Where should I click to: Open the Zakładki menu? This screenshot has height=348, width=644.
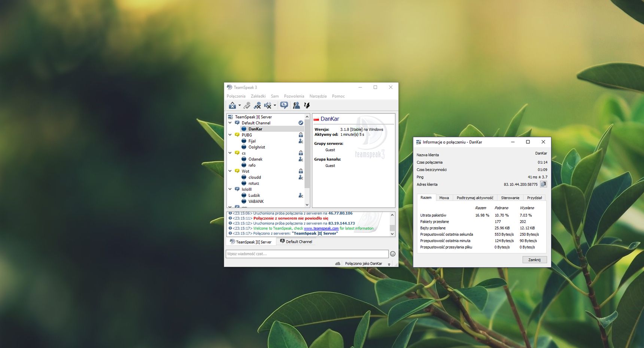[258, 96]
